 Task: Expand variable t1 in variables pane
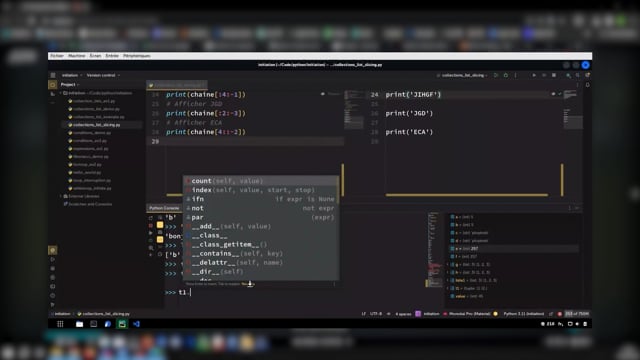(x=448, y=288)
